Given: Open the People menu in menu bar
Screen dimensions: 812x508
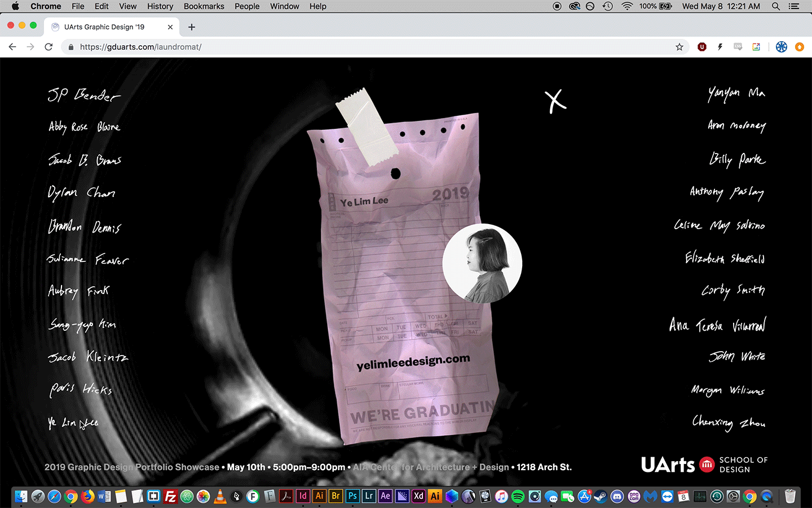Looking at the screenshot, I should pos(247,6).
